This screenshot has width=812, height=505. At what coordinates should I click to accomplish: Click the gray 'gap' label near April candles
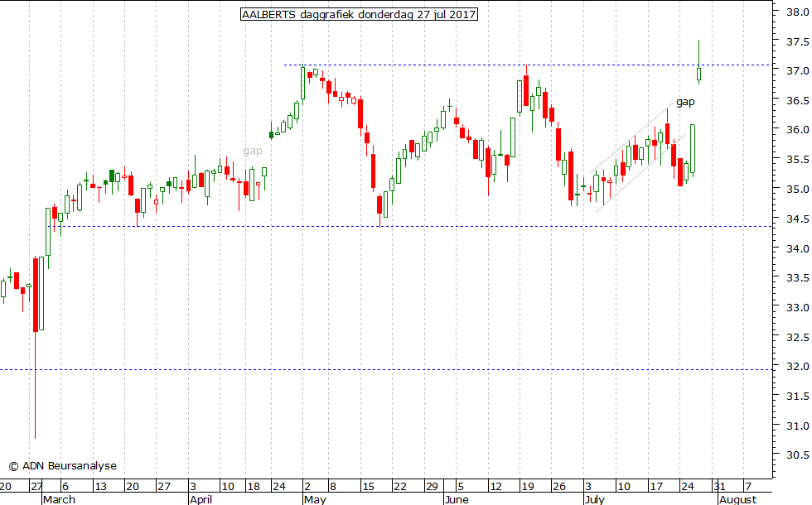253,151
